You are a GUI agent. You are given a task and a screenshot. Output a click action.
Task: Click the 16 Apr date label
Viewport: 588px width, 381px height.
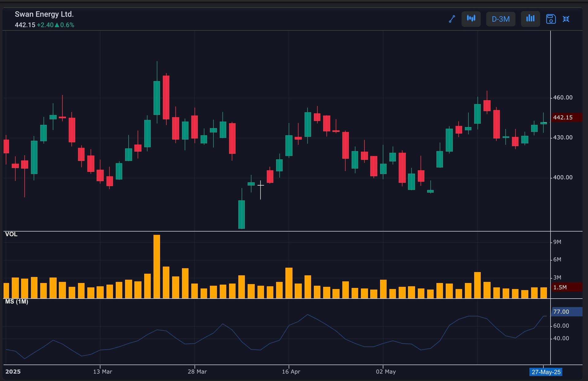(291, 372)
